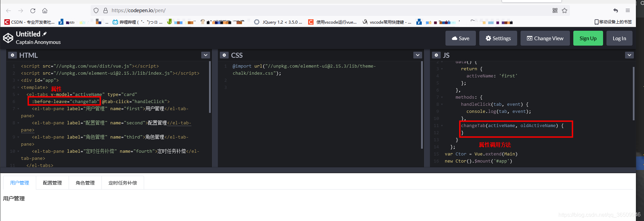Open the CSDN bookmark

click(29, 22)
